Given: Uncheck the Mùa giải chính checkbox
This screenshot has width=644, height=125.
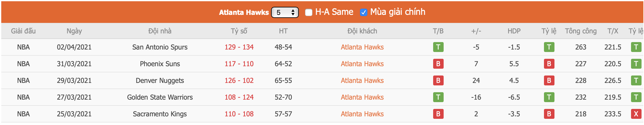Looking at the screenshot, I should point(363,12).
